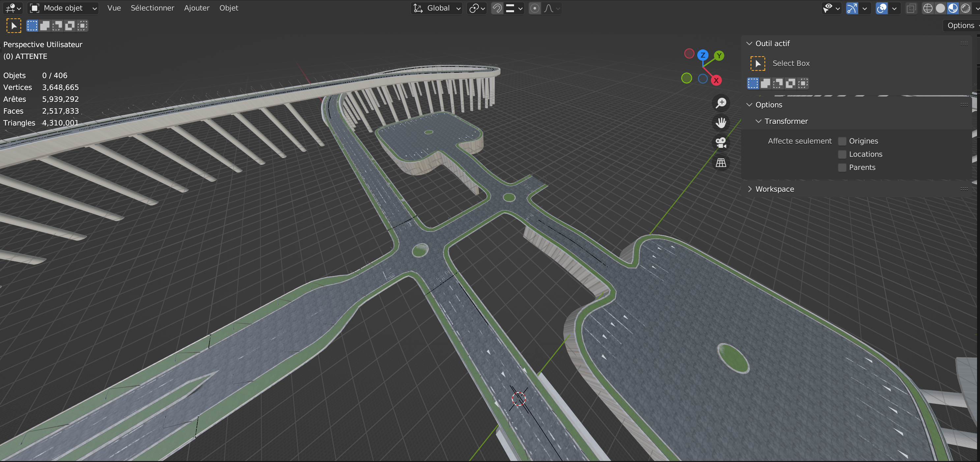Switch to rendered viewport shading
The width and height of the screenshot is (980, 462).
965,8
